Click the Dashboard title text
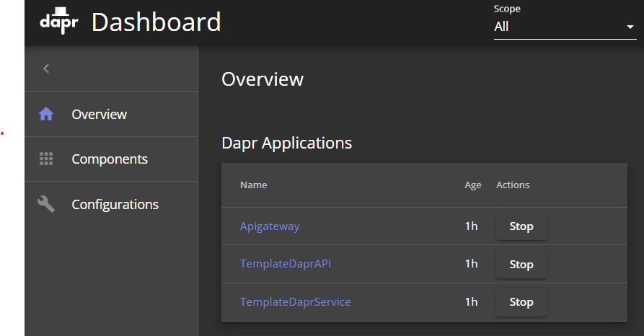Viewport: 644px width, 336px height. click(x=156, y=22)
